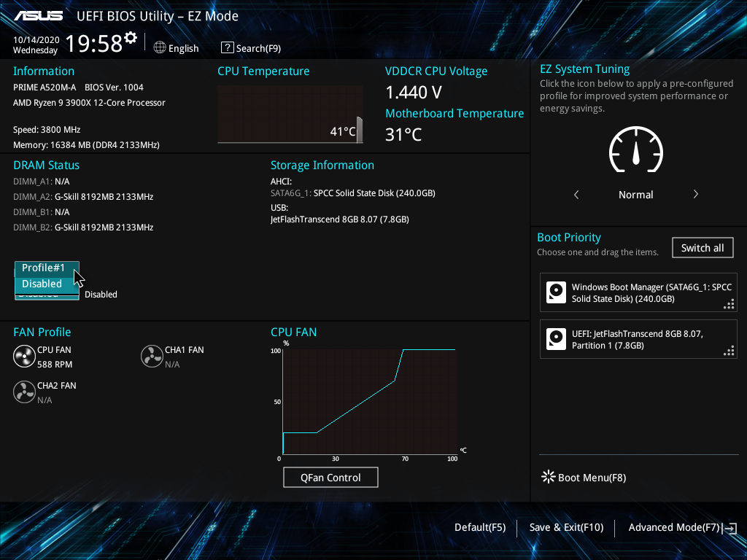
Task: Click the JetFlashTranscend 8GB USB storage entry
Action: pyautogui.click(x=340, y=219)
